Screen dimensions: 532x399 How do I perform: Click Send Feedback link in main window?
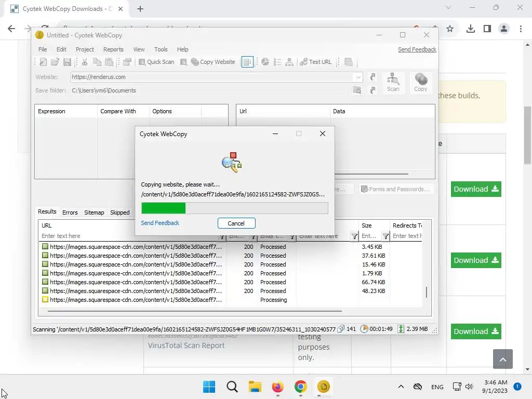coord(417,49)
